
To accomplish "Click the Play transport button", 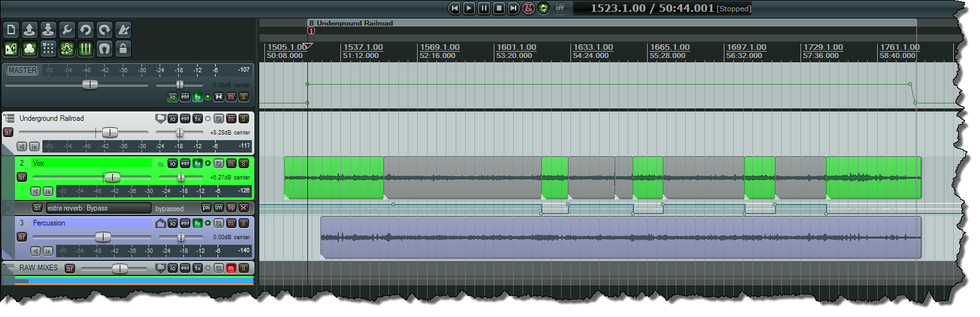I will [x=469, y=8].
